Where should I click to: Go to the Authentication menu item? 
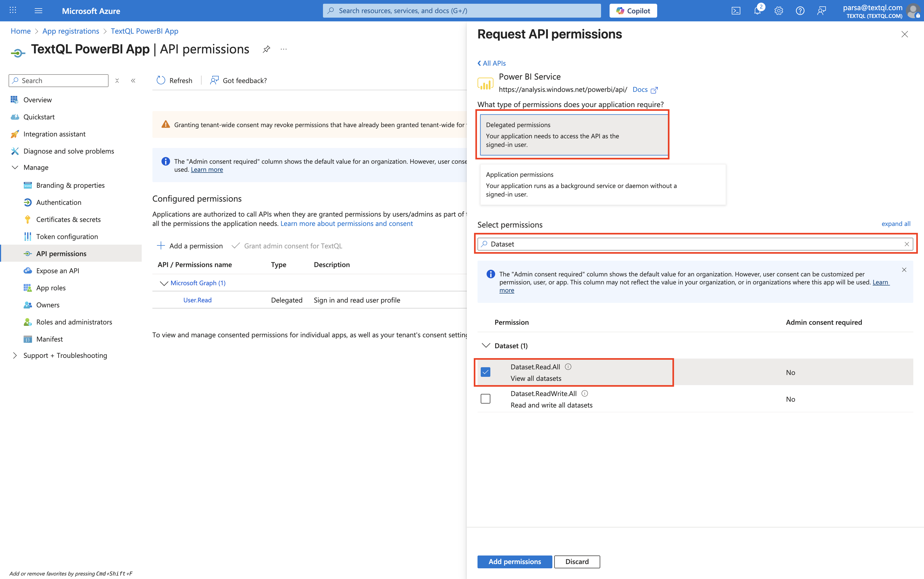59,202
